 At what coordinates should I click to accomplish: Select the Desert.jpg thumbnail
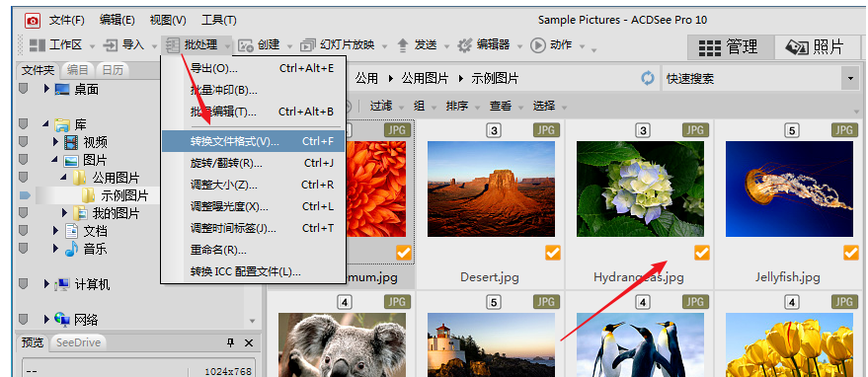pos(491,188)
